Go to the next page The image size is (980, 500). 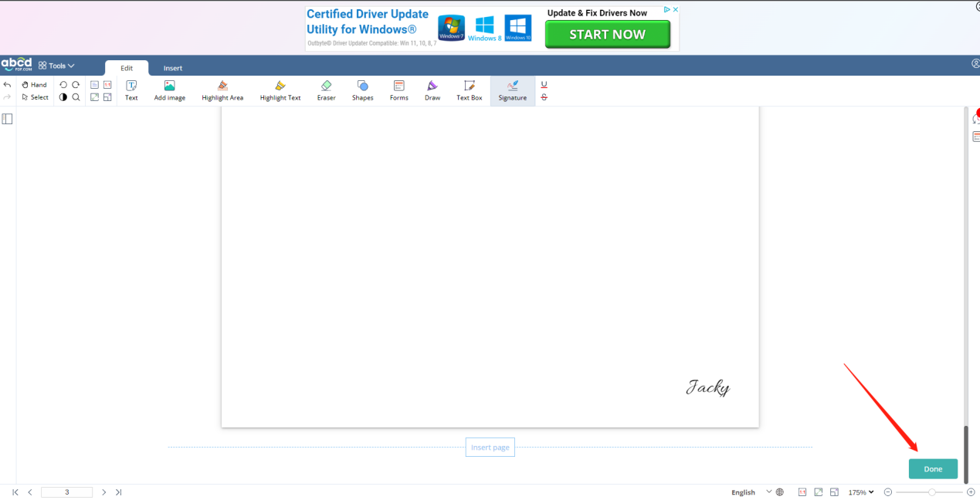tap(104, 492)
